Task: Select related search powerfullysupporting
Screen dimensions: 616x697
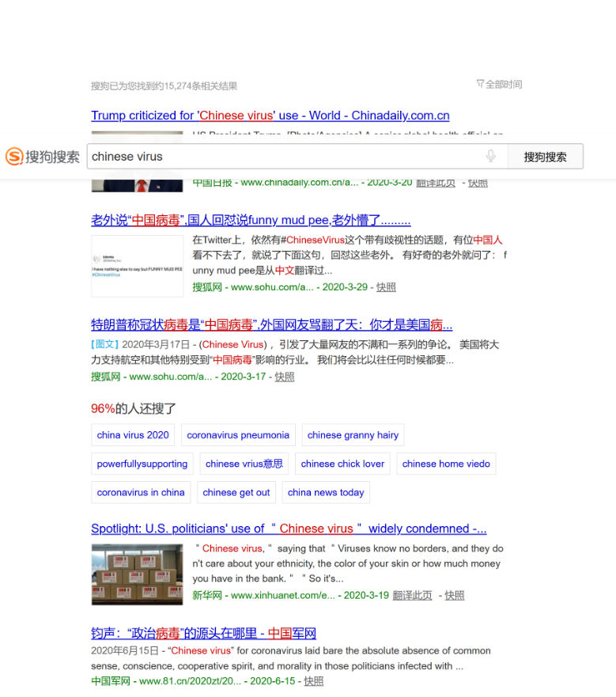Action: click(x=142, y=464)
